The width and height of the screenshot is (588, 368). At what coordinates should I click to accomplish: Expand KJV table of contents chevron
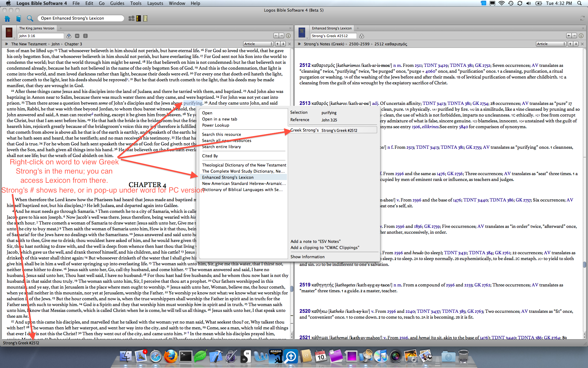pos(6,44)
